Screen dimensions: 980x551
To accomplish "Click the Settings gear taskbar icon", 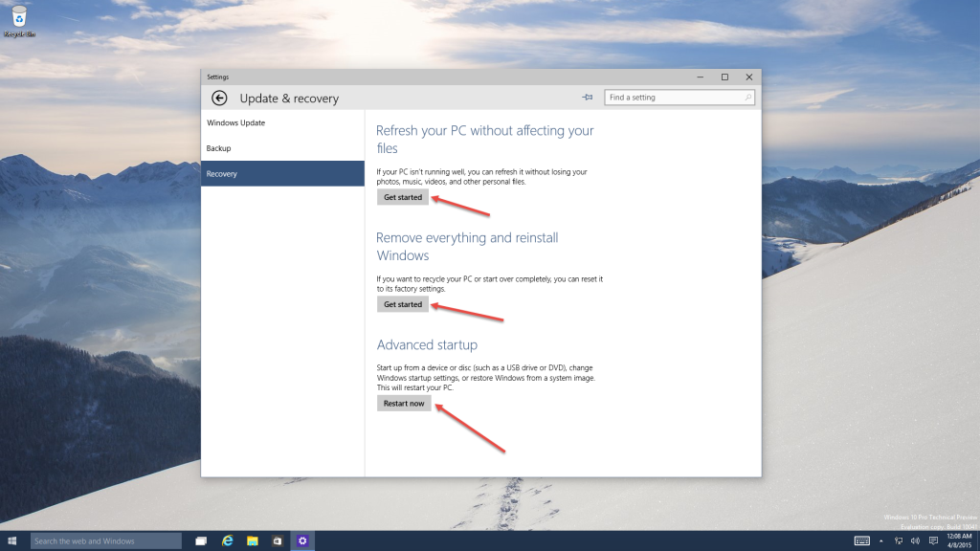I will [302, 541].
